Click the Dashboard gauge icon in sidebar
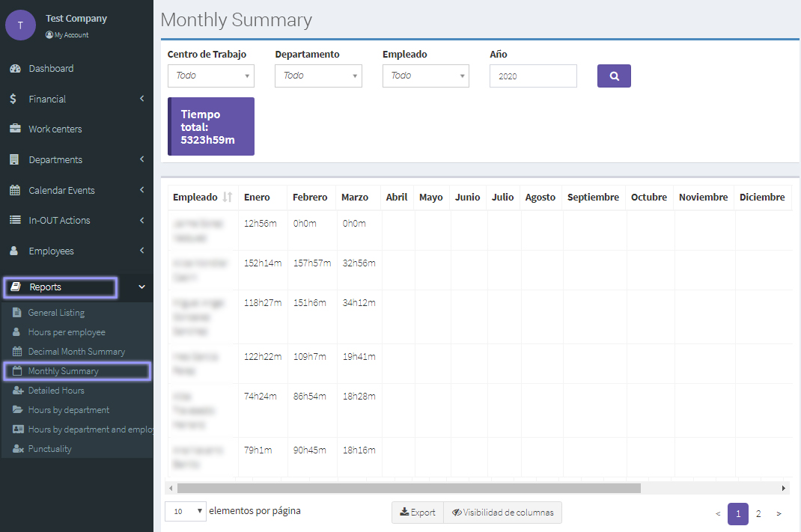 tap(14, 69)
